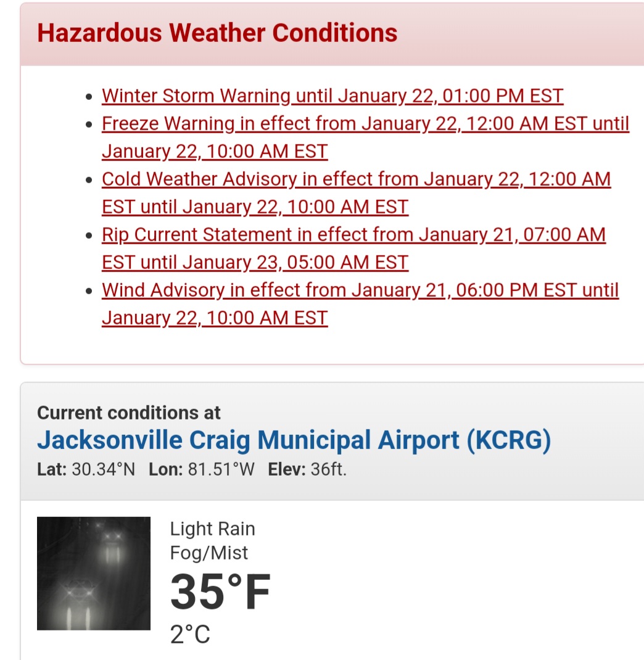The height and width of the screenshot is (660, 644).
Task: Click the Fog/Mist condition text
Action: coord(208,553)
